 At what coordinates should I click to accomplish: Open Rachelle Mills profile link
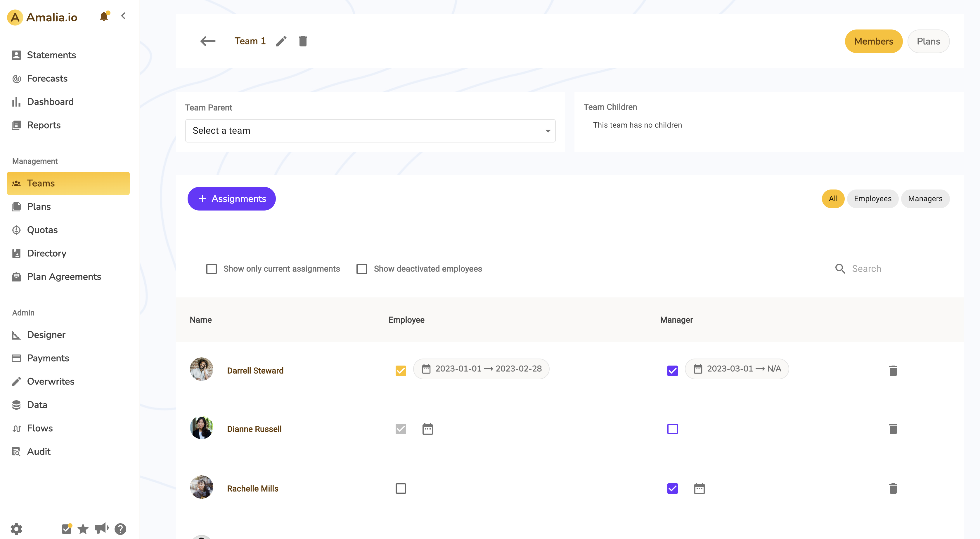(253, 488)
